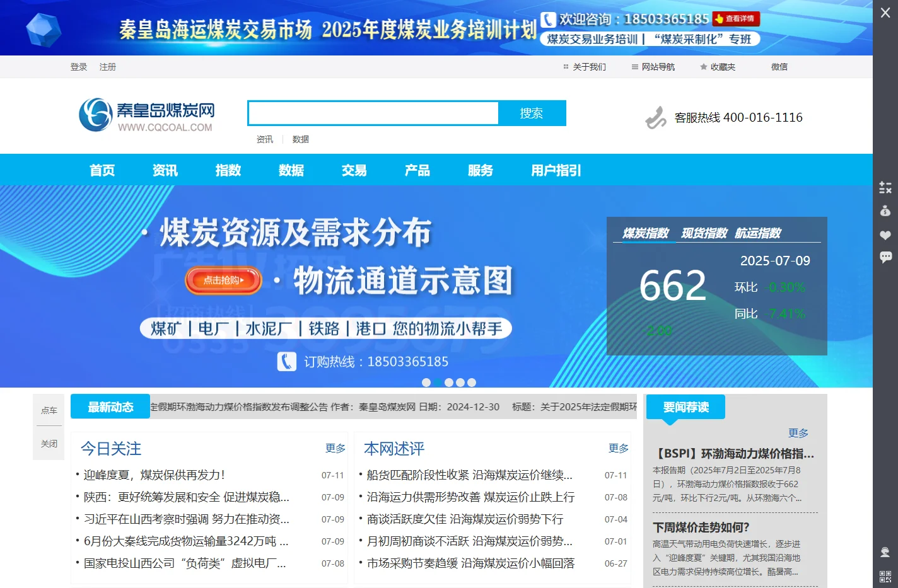The image size is (898, 588).
Task: Open article 市场采购节奏趋缓 沿海煤炭运价小幅回落
Action: 471,563
